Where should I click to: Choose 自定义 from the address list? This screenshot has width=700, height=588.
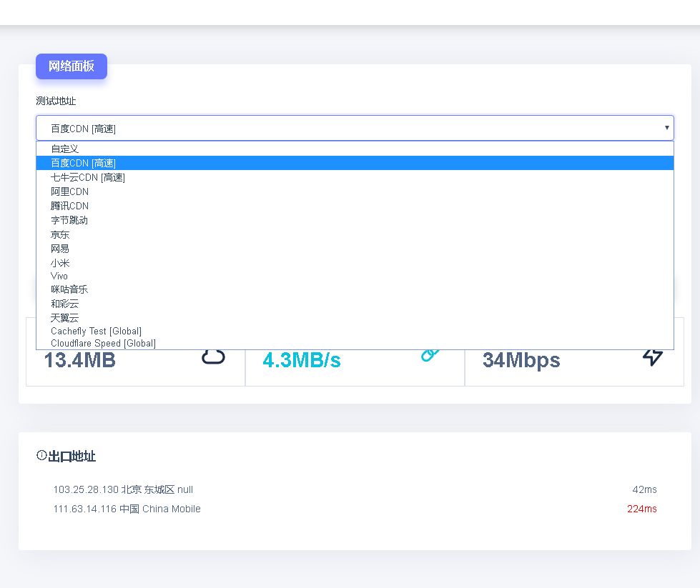pyautogui.click(x=65, y=149)
